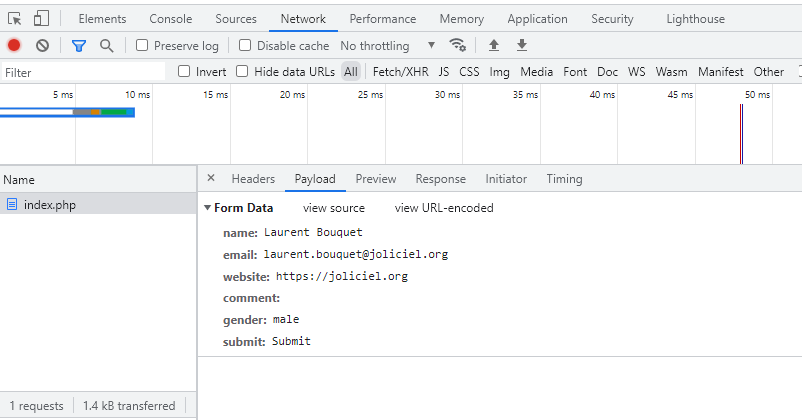Open network conditions wifi icon
This screenshot has width=802, height=420.
458,45
